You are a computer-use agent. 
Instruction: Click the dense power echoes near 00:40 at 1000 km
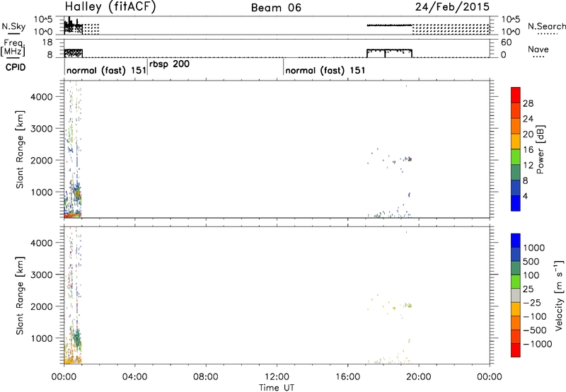click(x=76, y=193)
